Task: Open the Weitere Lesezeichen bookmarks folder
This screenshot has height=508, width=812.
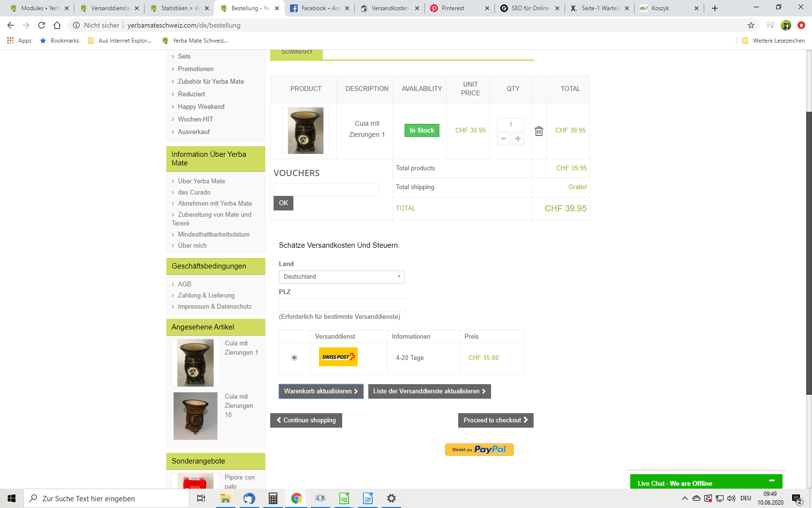Action: point(773,41)
